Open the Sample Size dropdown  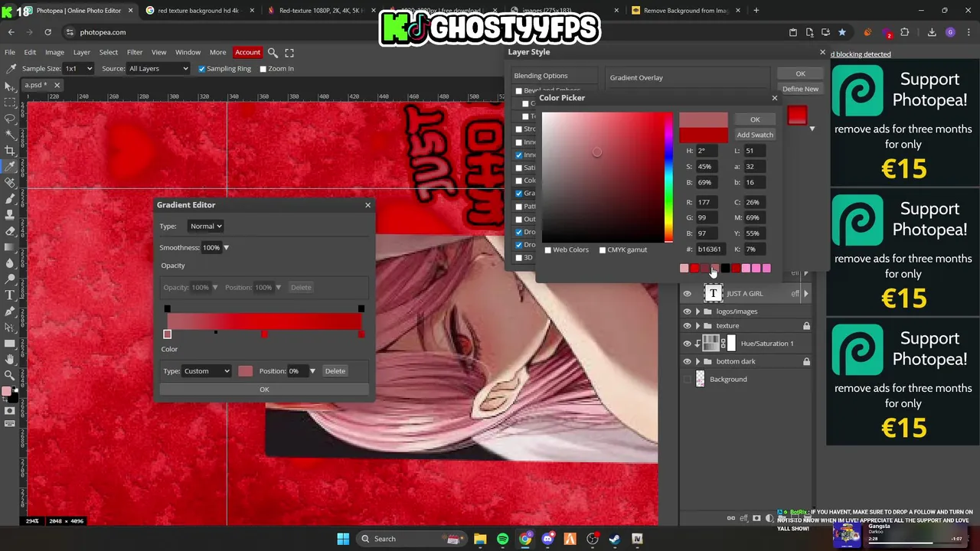tap(79, 69)
